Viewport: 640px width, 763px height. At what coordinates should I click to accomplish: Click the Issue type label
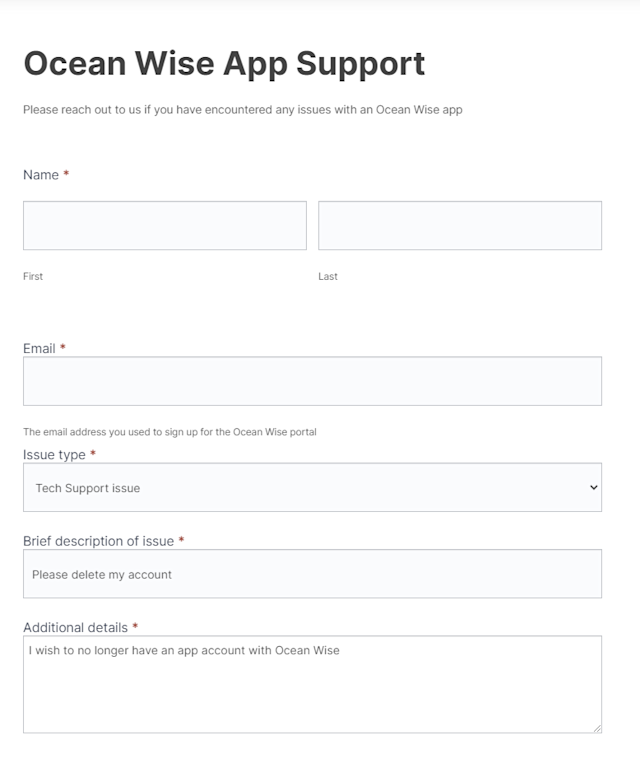[x=54, y=455]
